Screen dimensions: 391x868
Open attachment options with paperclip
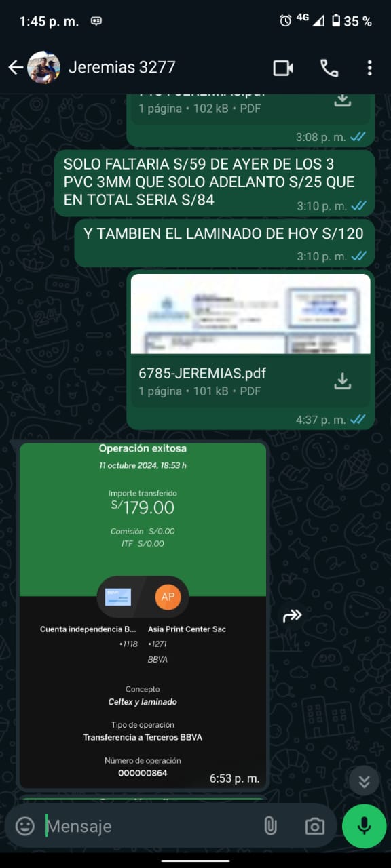click(x=270, y=826)
